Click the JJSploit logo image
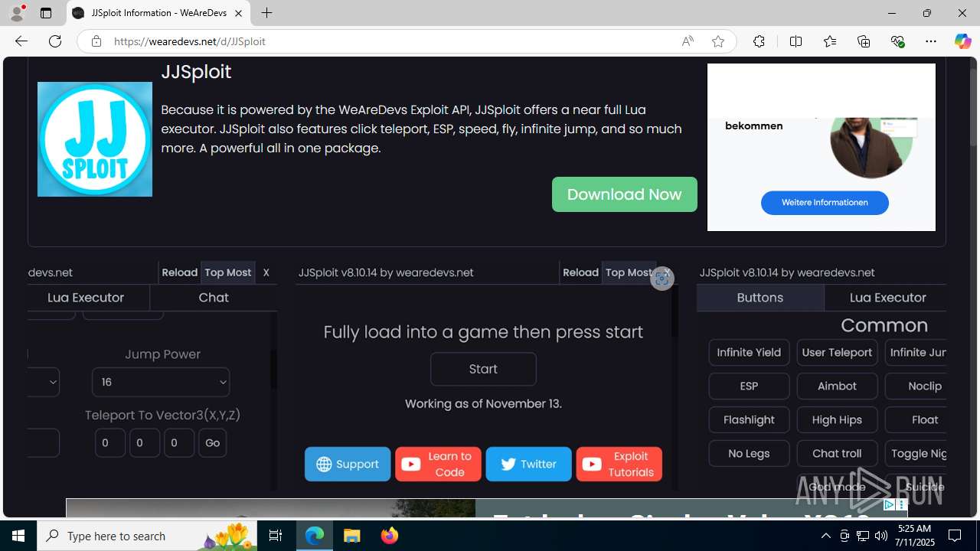 point(95,139)
